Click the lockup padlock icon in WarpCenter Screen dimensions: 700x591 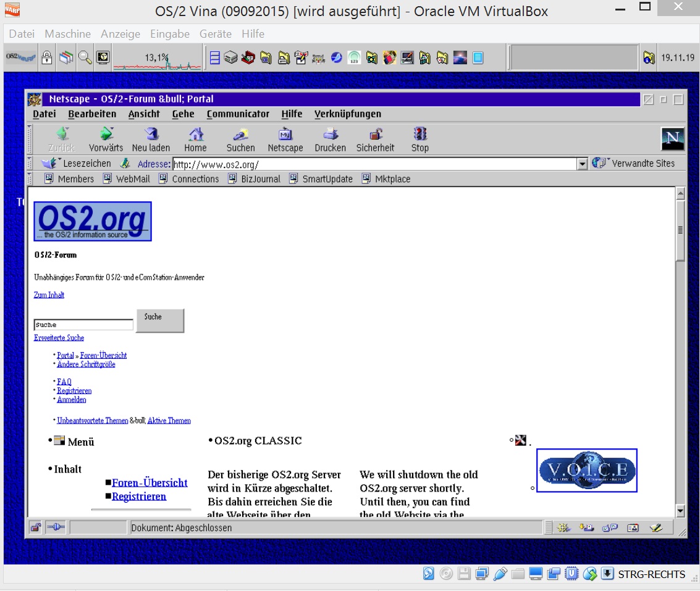click(47, 57)
